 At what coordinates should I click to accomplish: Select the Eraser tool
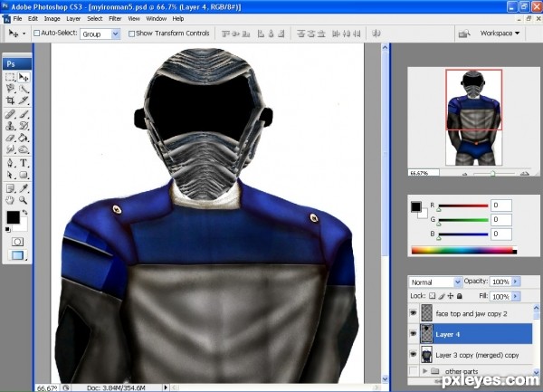(10, 138)
